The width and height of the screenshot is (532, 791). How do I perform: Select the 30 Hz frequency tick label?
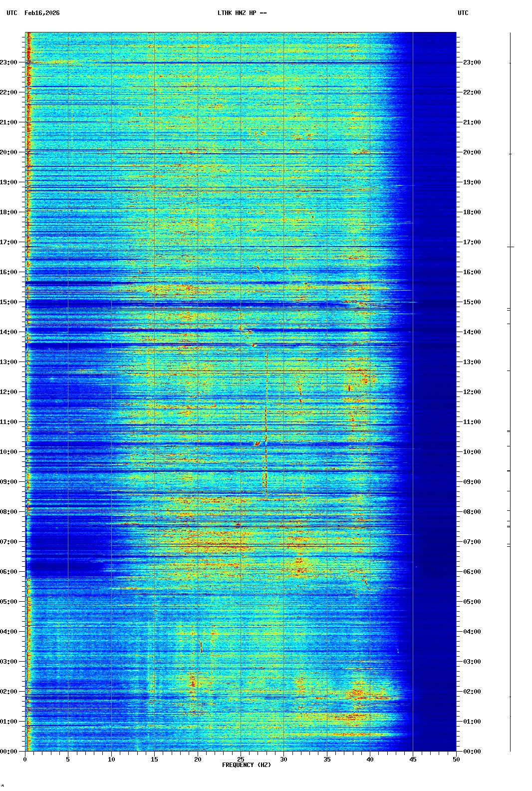point(284,760)
